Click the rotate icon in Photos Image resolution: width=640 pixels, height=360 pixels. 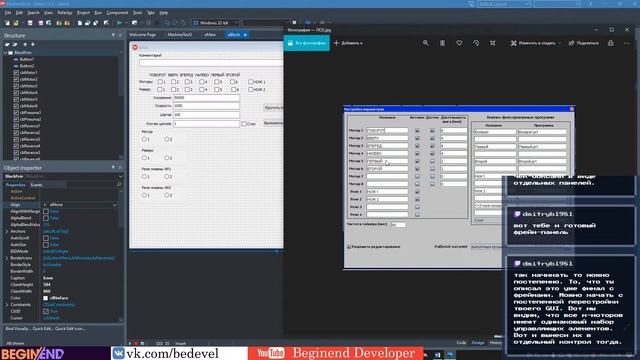pyautogui.click(x=476, y=43)
